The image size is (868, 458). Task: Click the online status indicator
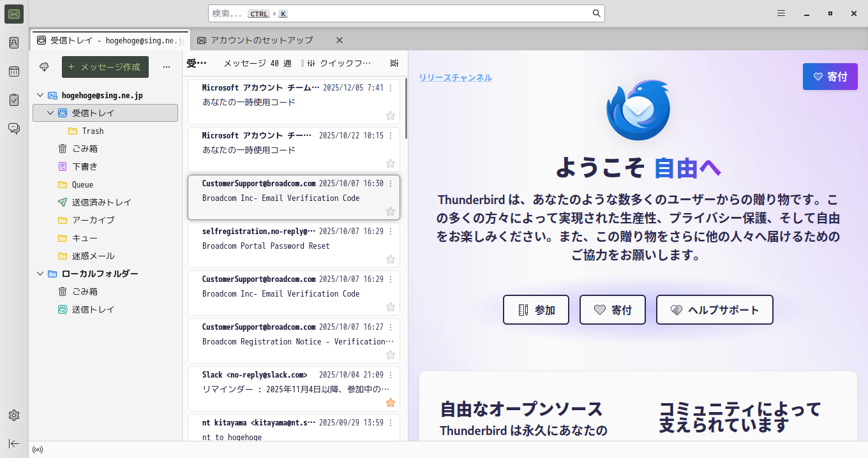[x=38, y=450]
